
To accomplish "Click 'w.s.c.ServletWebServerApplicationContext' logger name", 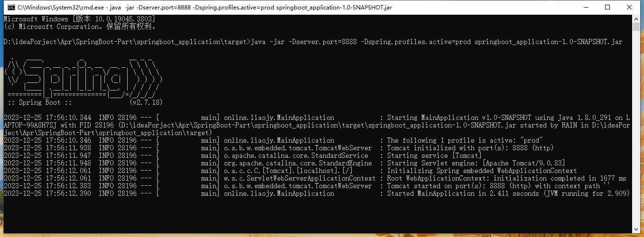I will (x=299, y=178).
